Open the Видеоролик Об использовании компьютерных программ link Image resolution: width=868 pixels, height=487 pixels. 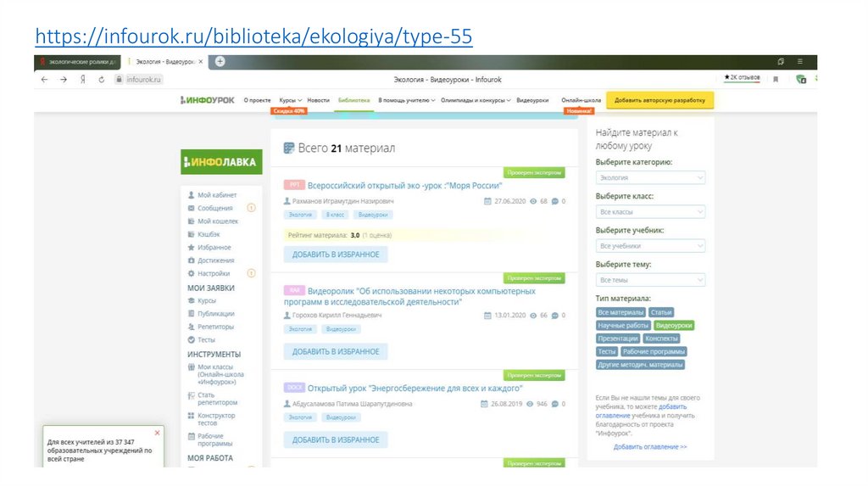409,296
